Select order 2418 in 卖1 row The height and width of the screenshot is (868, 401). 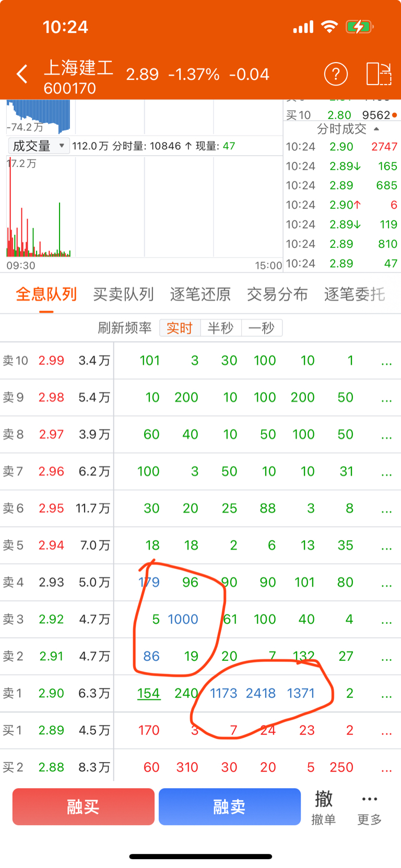(x=261, y=693)
